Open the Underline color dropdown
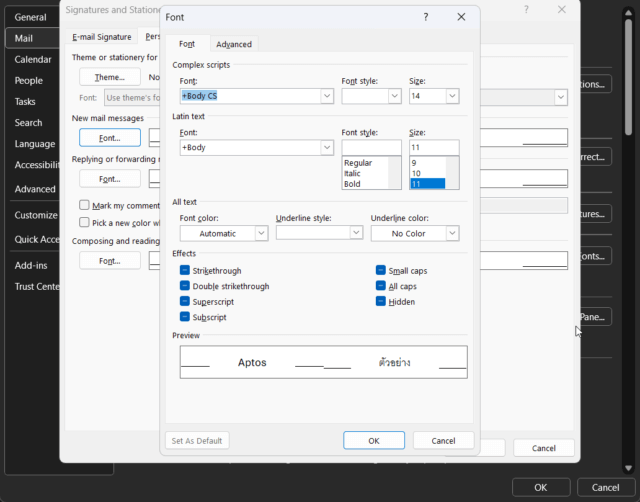Screen dimensions: 640x502 coord(452,233)
